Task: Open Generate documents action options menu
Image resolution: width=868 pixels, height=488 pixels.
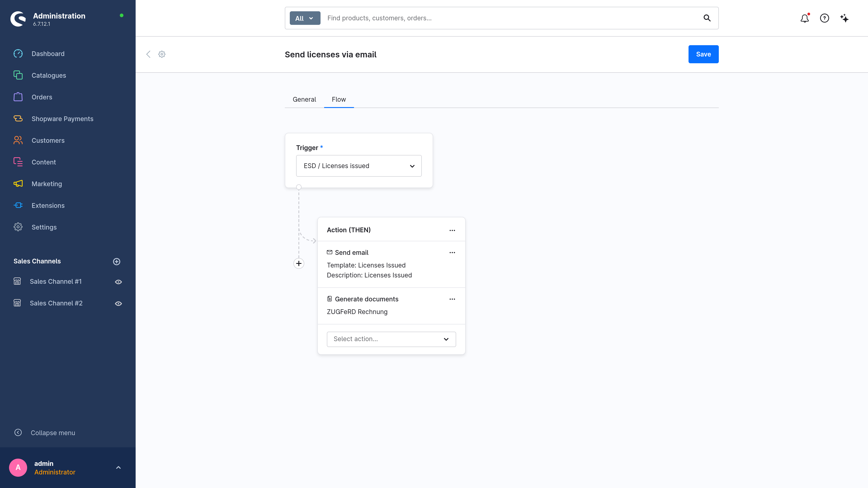Action: [x=452, y=299]
